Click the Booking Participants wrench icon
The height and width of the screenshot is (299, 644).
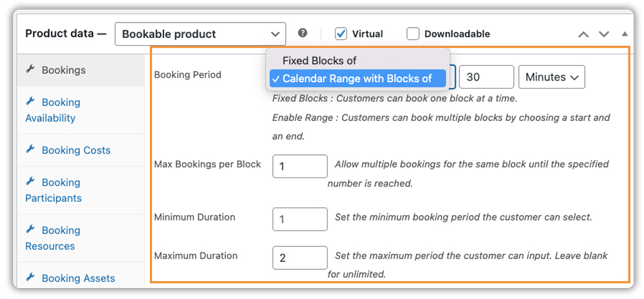(30, 181)
